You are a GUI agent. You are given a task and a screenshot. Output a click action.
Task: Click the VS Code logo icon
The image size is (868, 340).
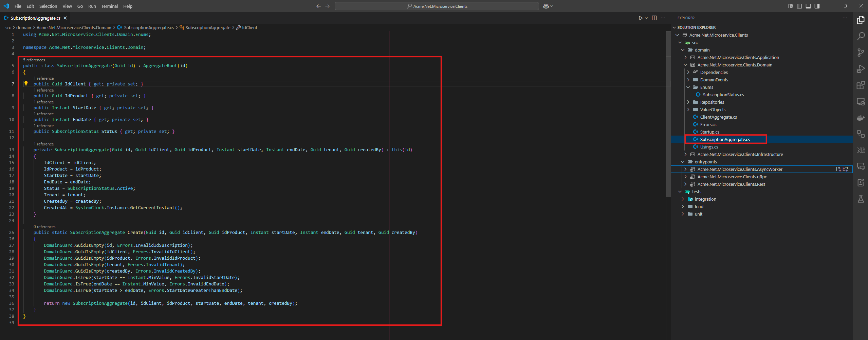point(6,6)
